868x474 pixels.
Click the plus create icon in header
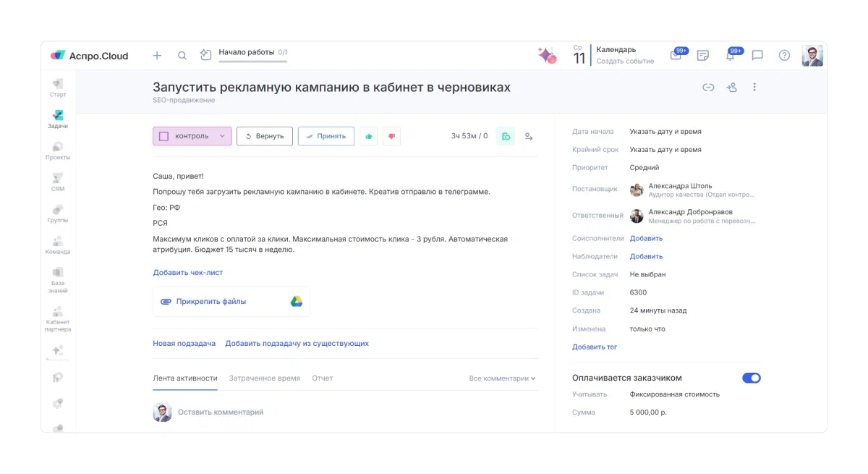157,56
